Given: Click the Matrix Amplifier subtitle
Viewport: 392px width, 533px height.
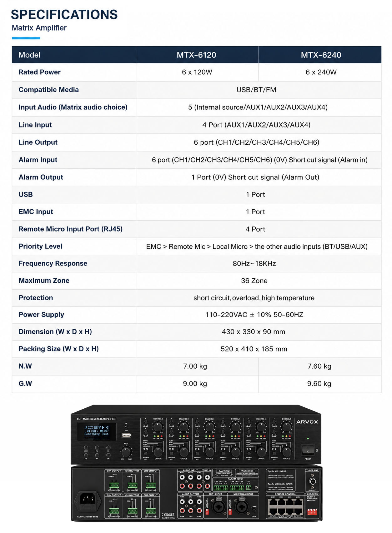Looking at the screenshot, I should pos(39,28).
